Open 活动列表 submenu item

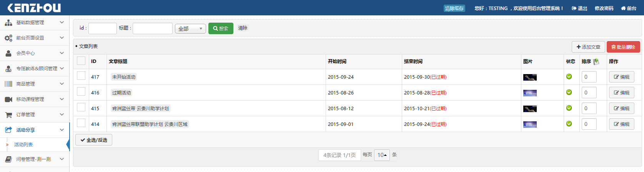tap(23, 145)
